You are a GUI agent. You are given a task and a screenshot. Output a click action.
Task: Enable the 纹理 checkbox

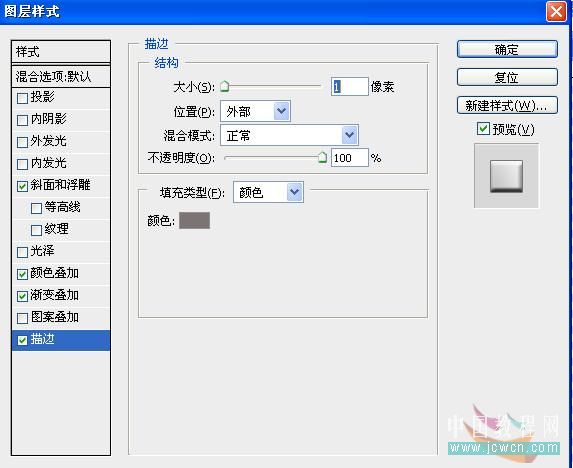(36, 230)
